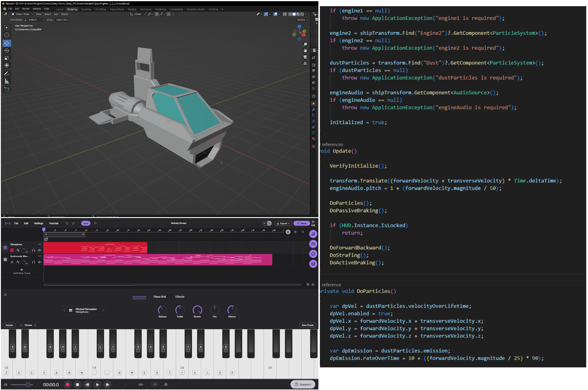Screen dimensions: 588x390
Task: Select the Rotate tool in Blender
Action: click(x=7, y=50)
